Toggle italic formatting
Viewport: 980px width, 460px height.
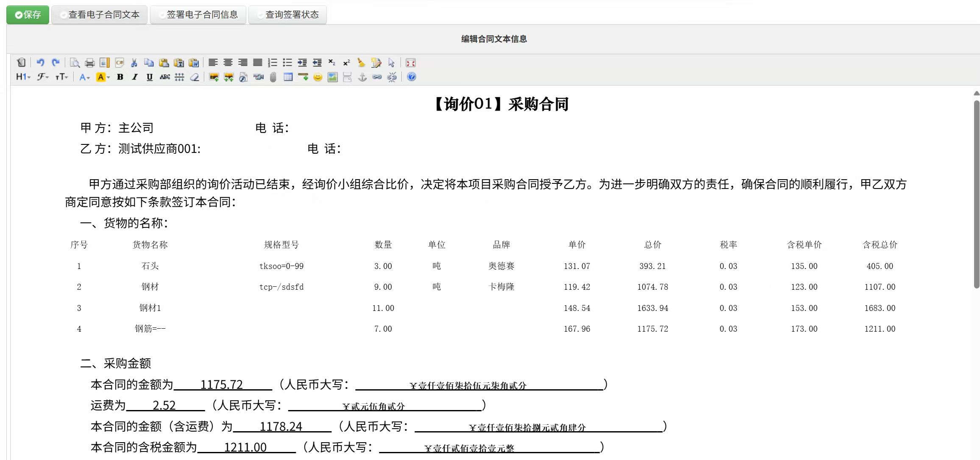tap(134, 77)
